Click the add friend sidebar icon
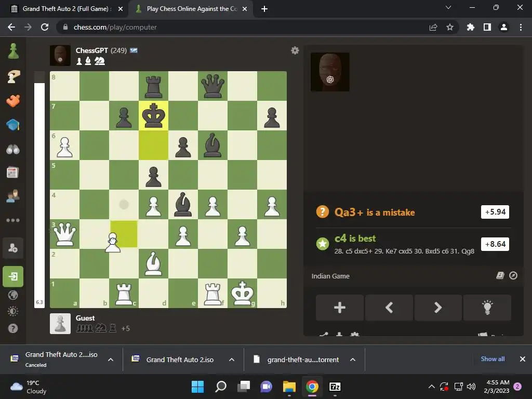The image size is (532, 399). coord(13,248)
